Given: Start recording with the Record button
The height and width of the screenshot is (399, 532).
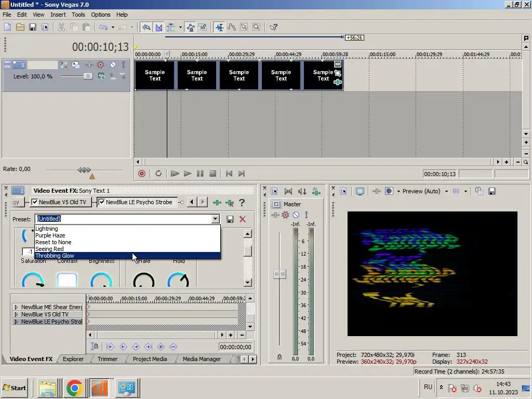Looking at the screenshot, I should [x=142, y=174].
